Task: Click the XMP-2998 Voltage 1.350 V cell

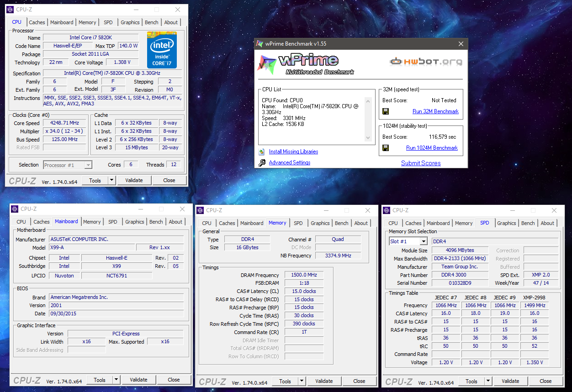Action: pos(535,362)
